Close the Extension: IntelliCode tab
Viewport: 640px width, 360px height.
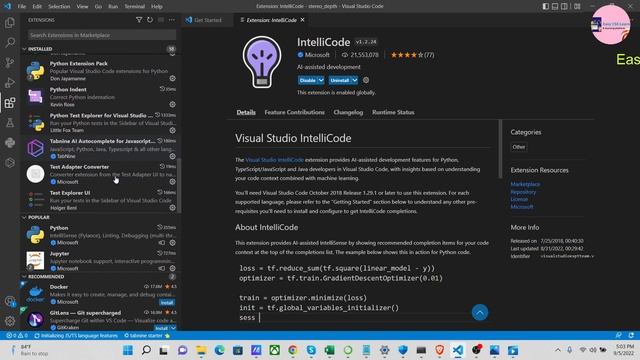302,20
